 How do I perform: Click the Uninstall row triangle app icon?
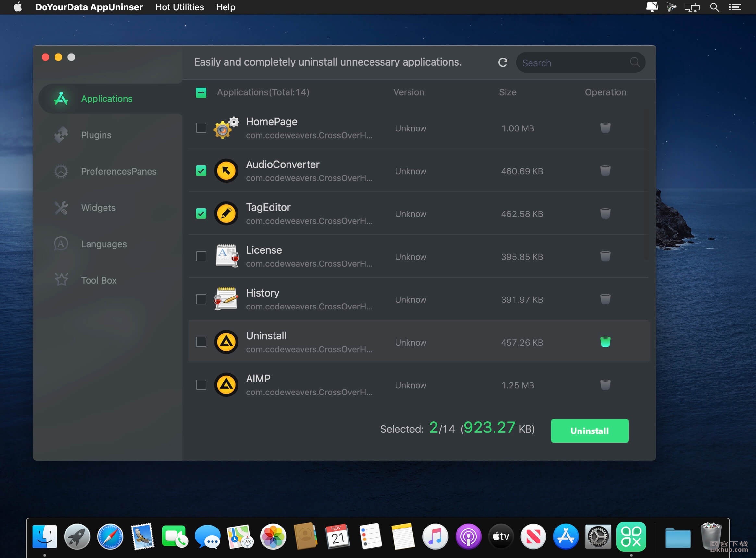(226, 342)
